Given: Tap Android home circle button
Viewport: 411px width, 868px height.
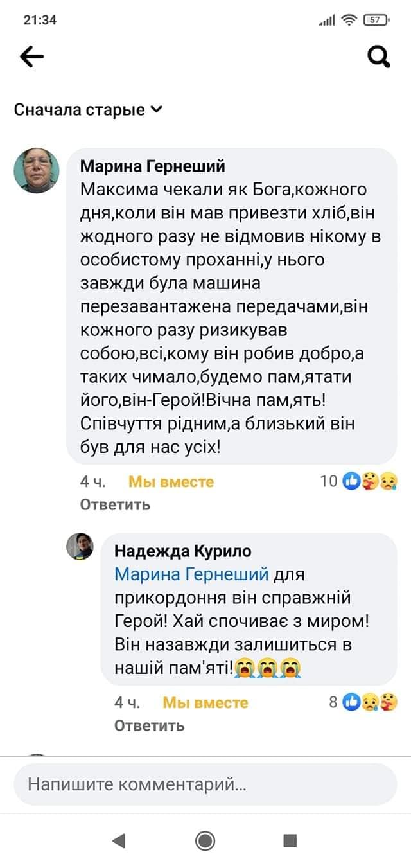Looking at the screenshot, I should tap(205, 840).
